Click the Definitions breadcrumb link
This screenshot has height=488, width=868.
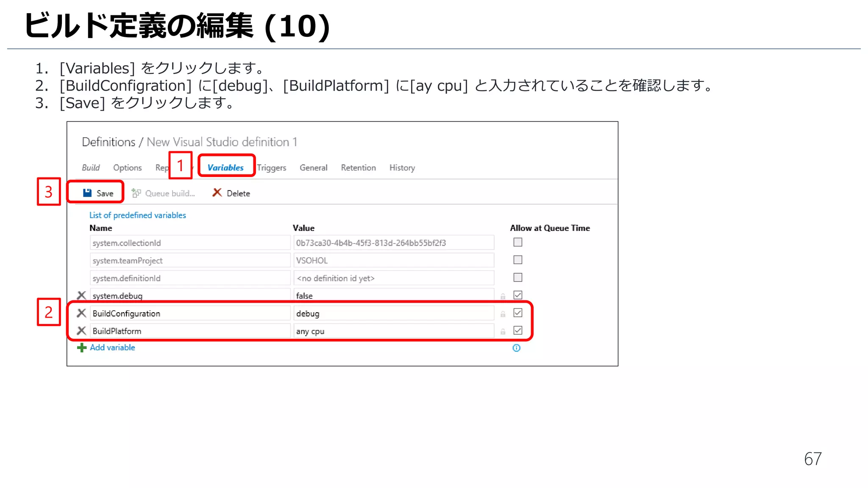(108, 142)
